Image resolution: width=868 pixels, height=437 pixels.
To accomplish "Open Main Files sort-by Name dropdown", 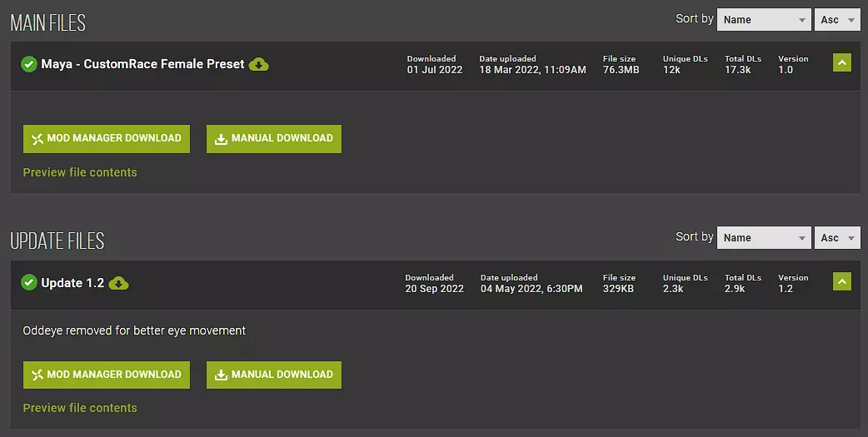I will (x=763, y=20).
